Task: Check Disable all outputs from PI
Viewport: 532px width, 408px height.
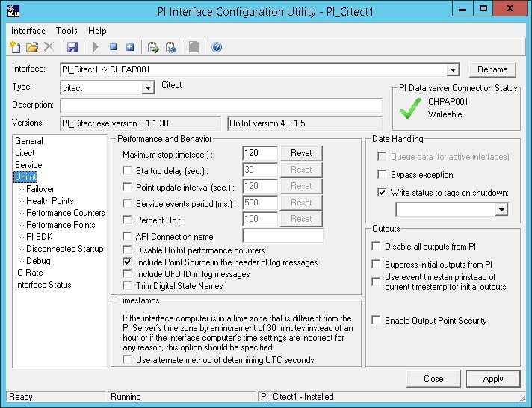Action: click(376, 246)
